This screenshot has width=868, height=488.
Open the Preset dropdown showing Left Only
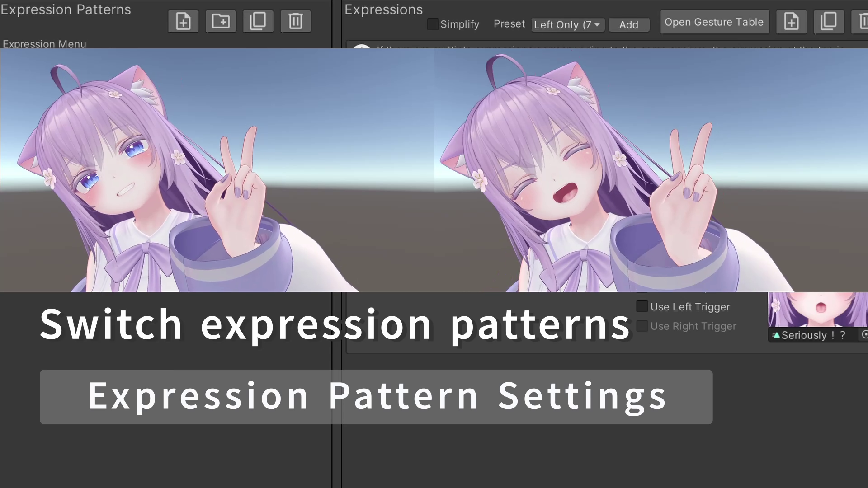[567, 25]
